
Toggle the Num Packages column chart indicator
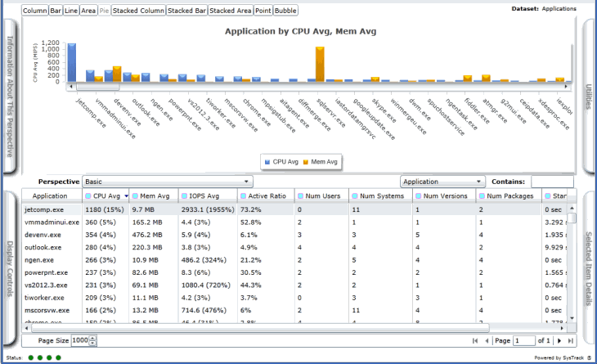click(x=482, y=196)
